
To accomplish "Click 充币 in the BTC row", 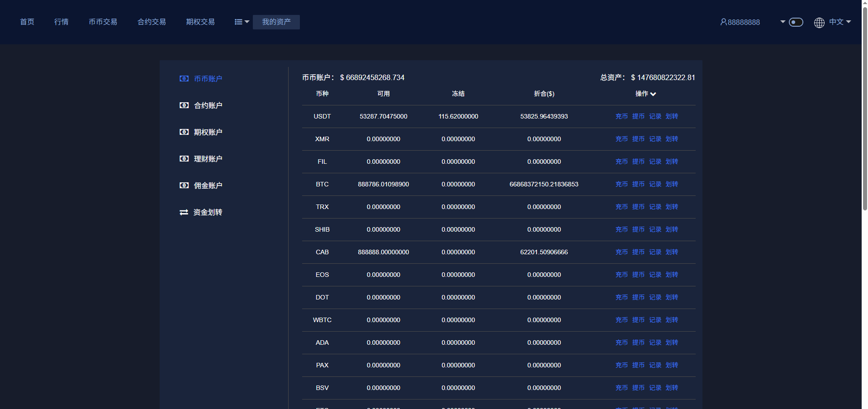I will coord(621,184).
